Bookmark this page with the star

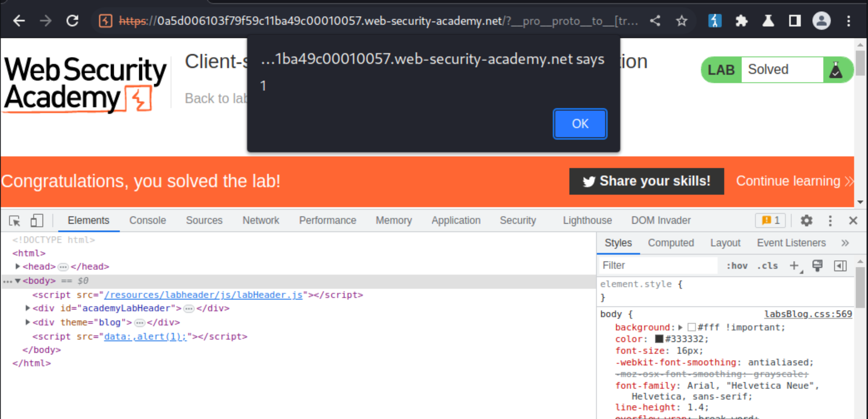pos(681,21)
